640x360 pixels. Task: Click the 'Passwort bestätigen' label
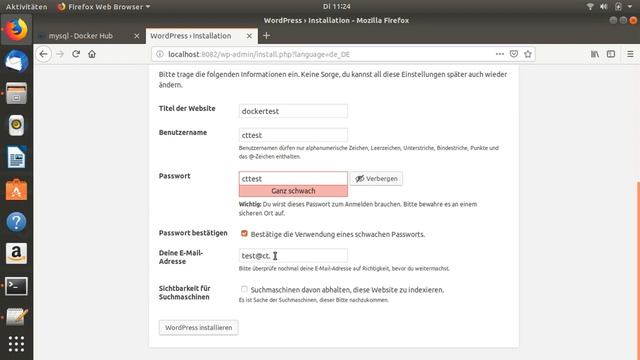tap(193, 233)
